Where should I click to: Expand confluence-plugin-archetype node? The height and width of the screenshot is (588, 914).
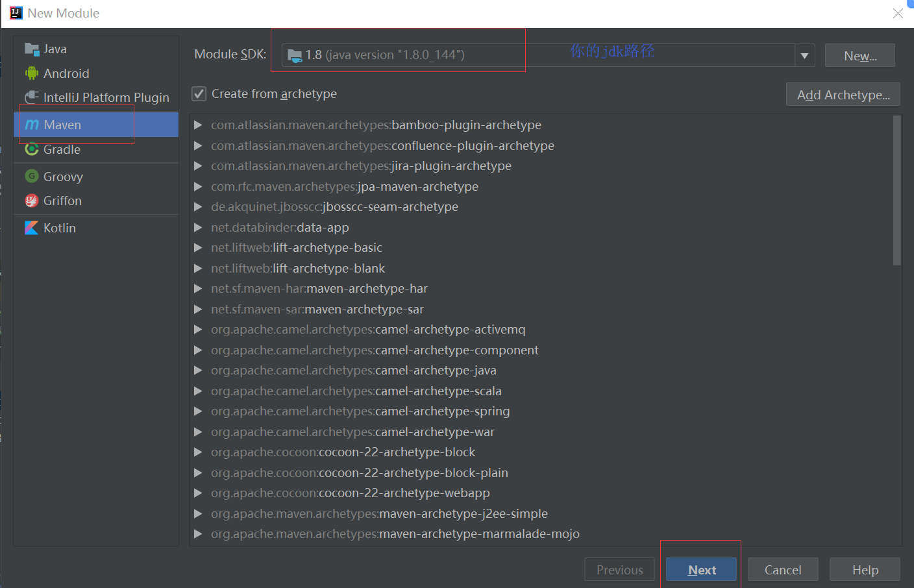(x=198, y=145)
